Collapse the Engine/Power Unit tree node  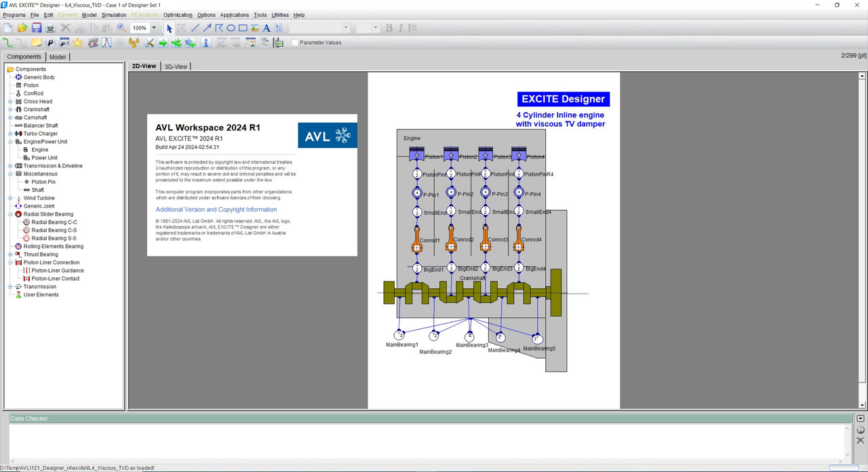(x=10, y=142)
